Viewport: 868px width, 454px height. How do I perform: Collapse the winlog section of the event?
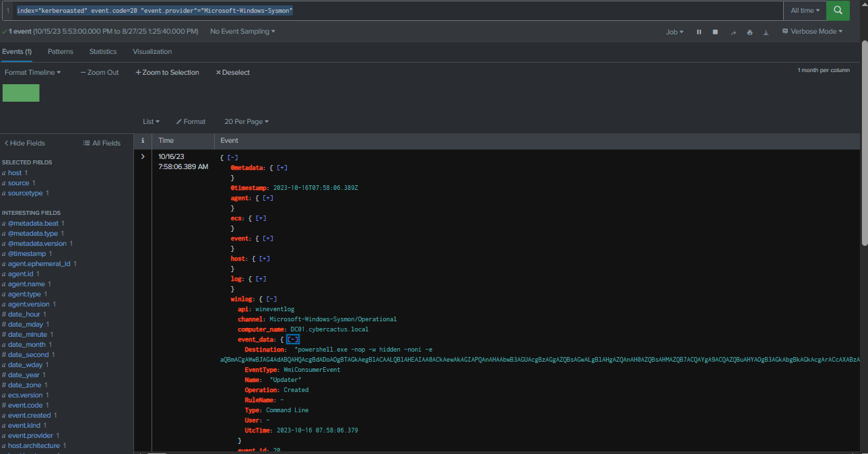pos(271,299)
